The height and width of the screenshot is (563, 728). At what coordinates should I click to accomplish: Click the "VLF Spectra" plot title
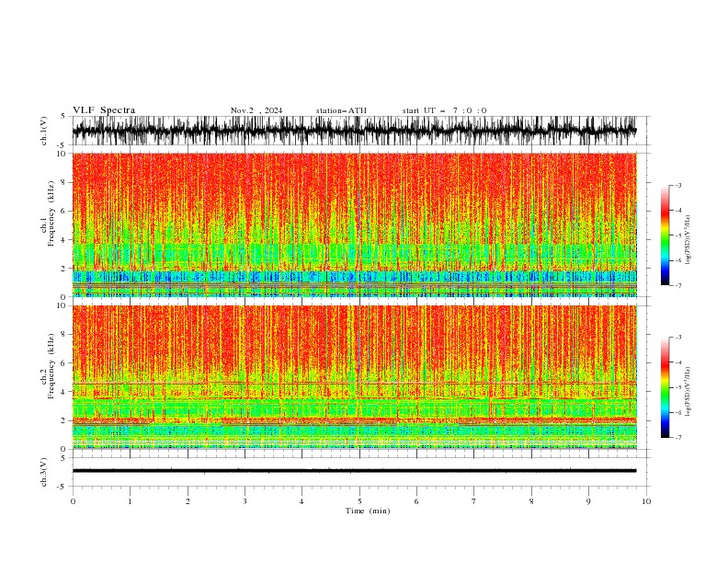click(104, 110)
